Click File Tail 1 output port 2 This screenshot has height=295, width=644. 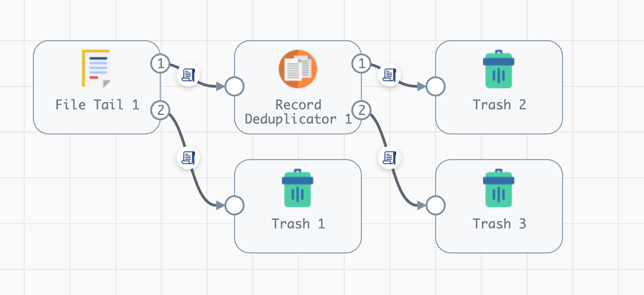click(160, 109)
